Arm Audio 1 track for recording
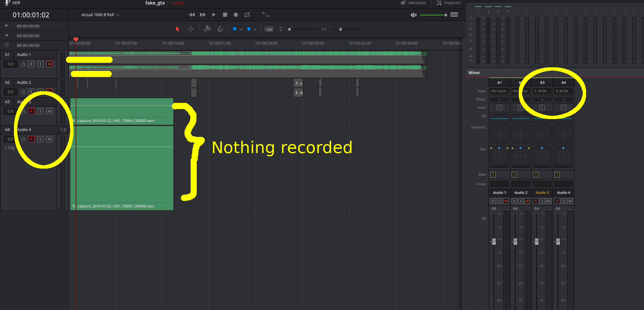The height and width of the screenshot is (310, 644). [31, 64]
